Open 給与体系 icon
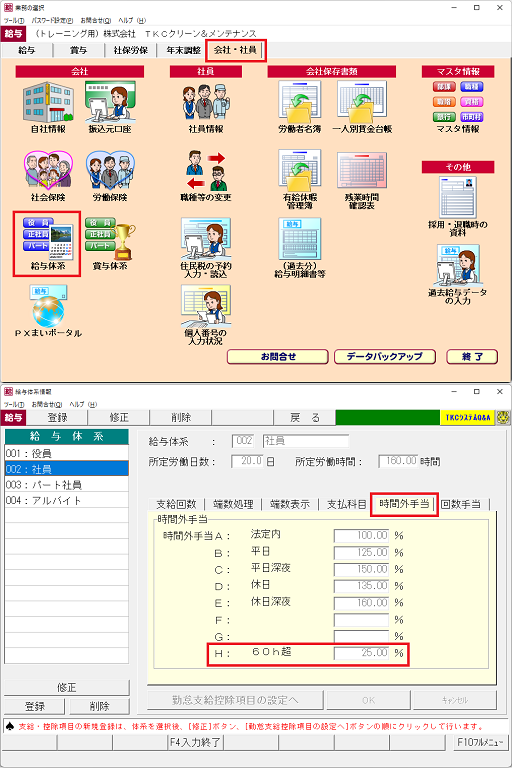This screenshot has height=768, width=512. pyautogui.click(x=48, y=239)
